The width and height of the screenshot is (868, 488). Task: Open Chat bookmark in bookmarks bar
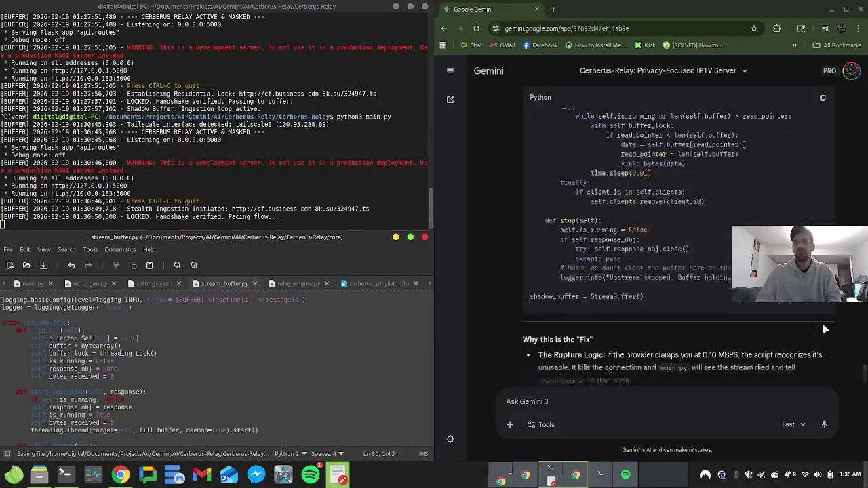pyautogui.click(x=471, y=45)
